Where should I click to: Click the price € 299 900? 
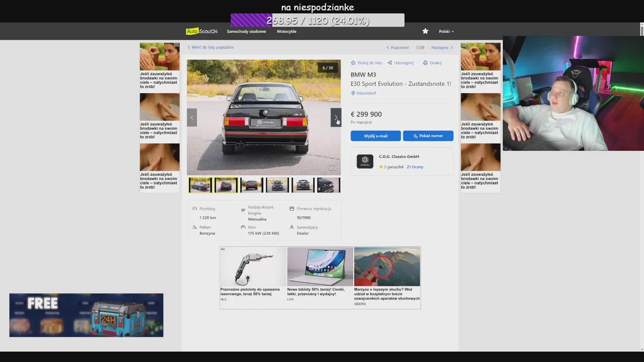[x=366, y=114]
